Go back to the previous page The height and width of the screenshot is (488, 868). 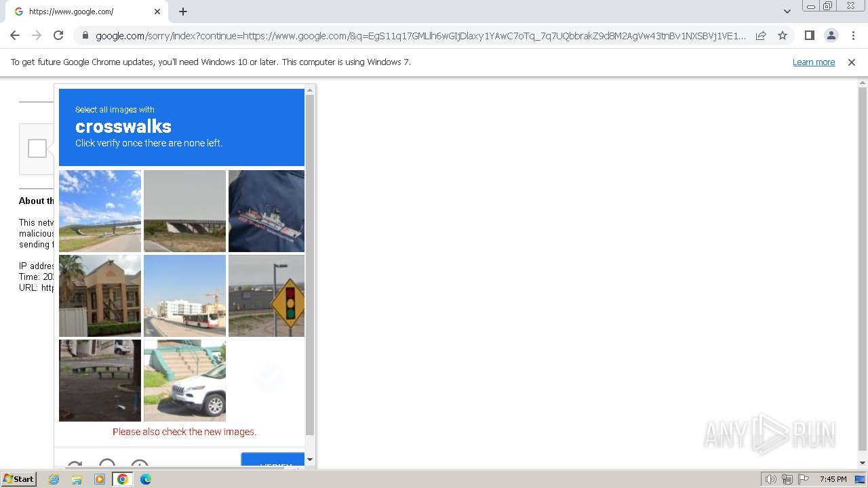(x=15, y=35)
